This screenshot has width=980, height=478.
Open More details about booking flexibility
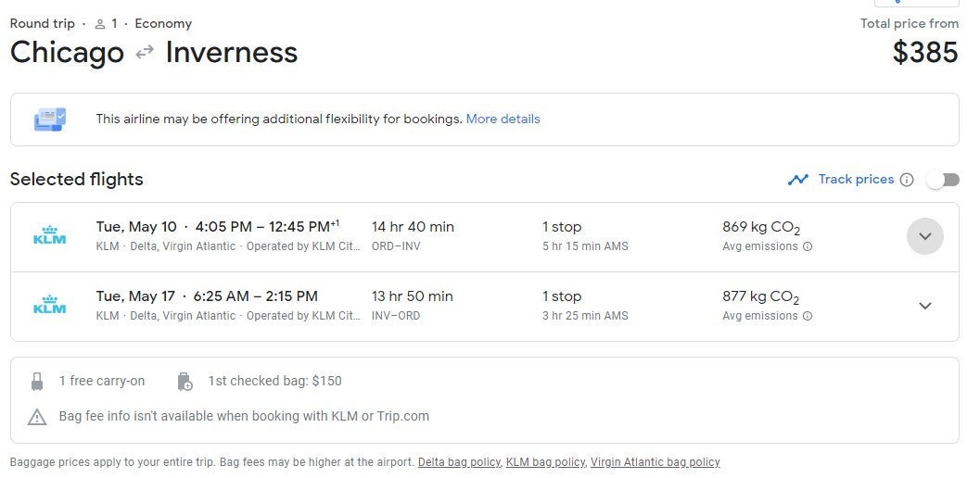click(503, 119)
